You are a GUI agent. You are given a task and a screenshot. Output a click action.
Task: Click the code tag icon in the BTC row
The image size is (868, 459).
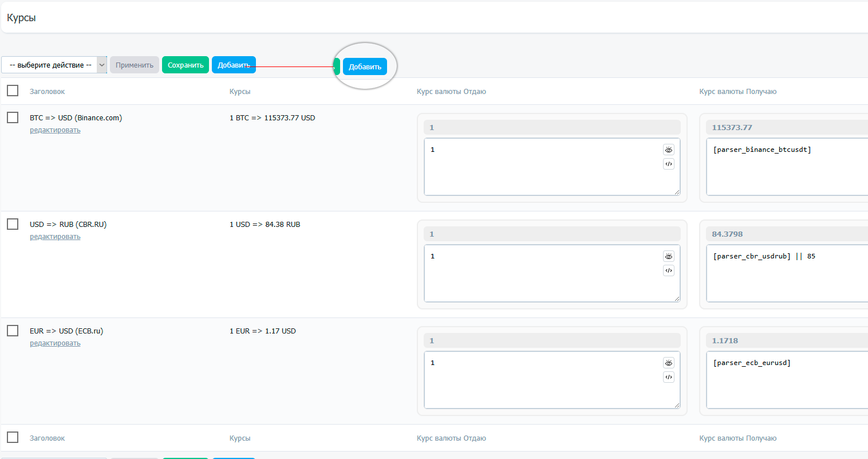(668, 164)
